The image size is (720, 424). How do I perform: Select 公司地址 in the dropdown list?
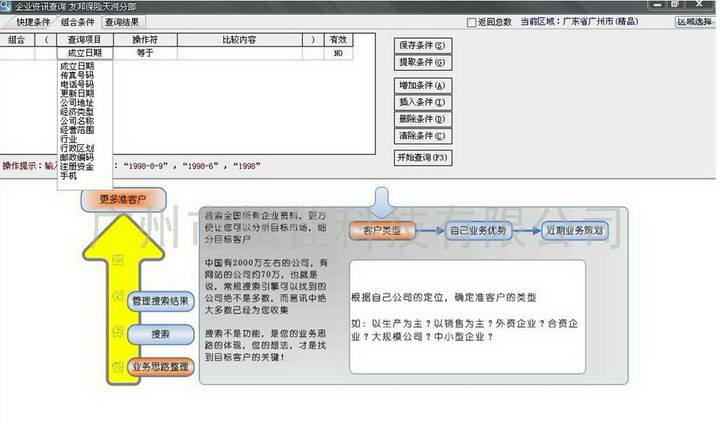pyautogui.click(x=77, y=102)
